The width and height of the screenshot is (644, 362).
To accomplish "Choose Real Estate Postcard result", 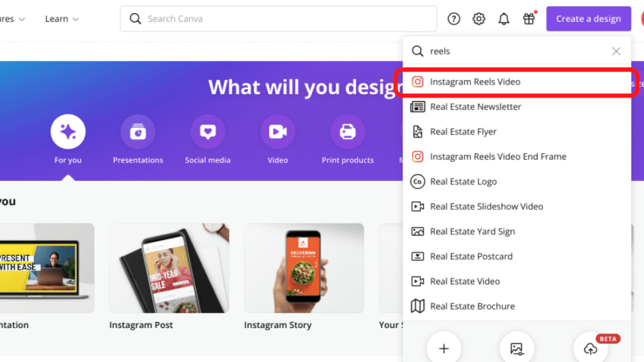I will [x=517, y=256].
